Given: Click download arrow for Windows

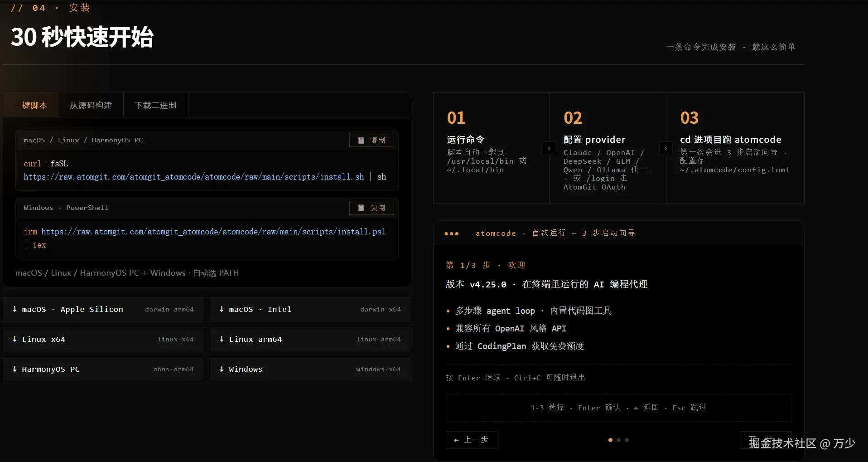Looking at the screenshot, I should pos(222,369).
